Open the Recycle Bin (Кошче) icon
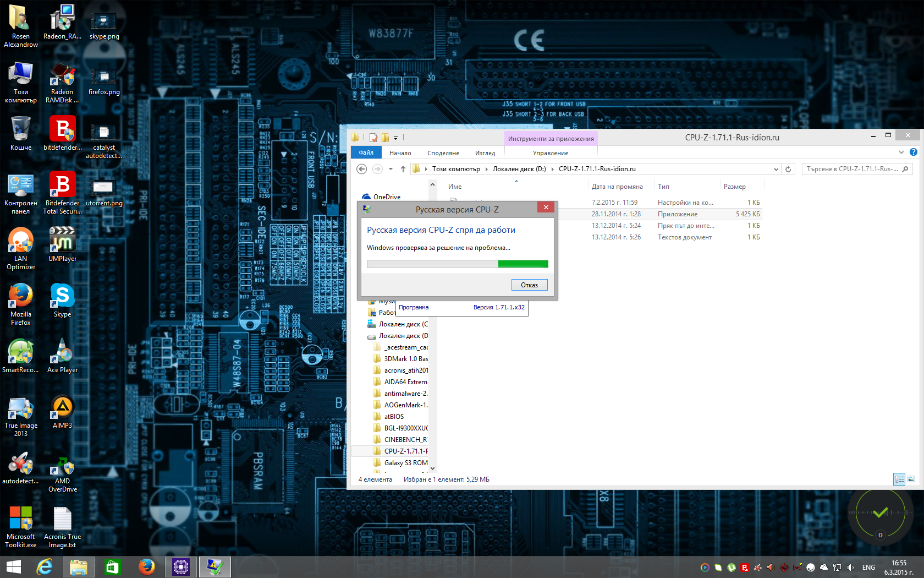 (21, 133)
